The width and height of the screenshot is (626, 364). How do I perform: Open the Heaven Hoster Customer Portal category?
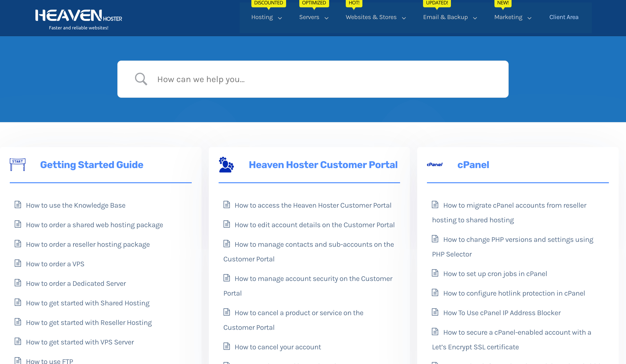point(323,165)
